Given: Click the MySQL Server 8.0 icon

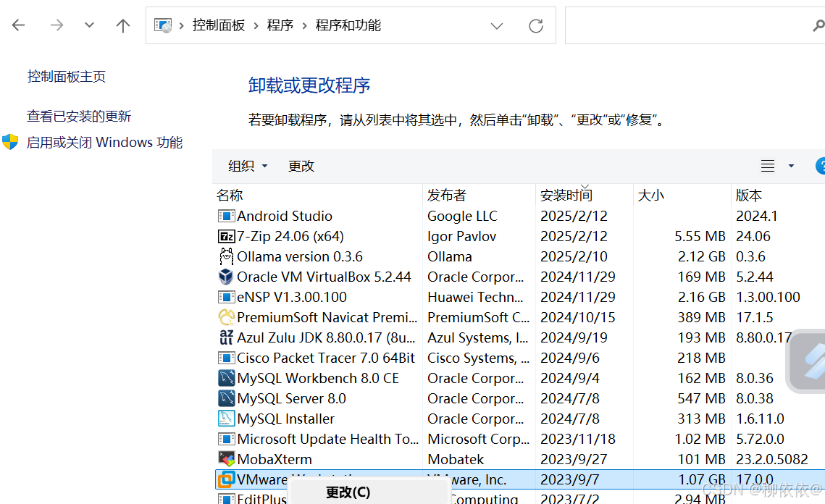Looking at the screenshot, I should (226, 398).
